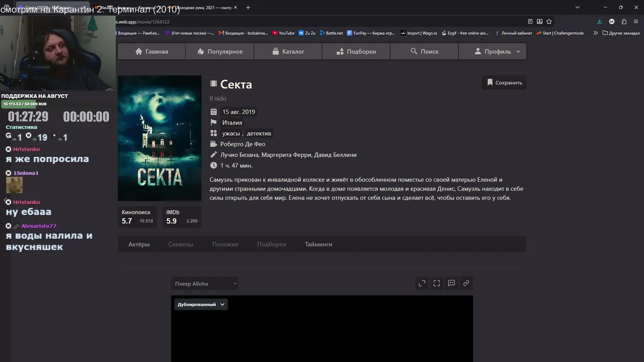Open the Import | Wago.io bookmark
Viewport: 644px width, 362px height.
pyautogui.click(x=419, y=33)
